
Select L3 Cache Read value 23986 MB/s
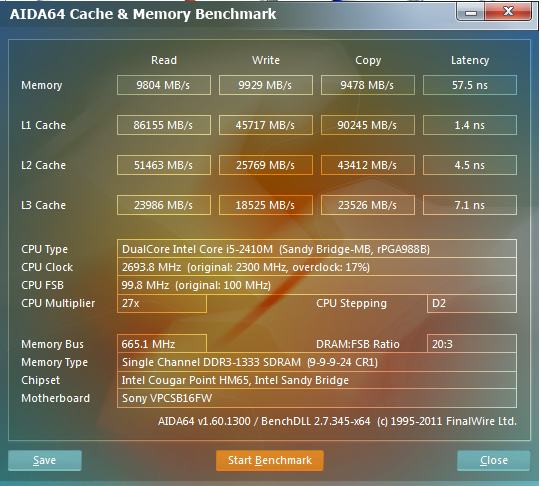tap(164, 205)
